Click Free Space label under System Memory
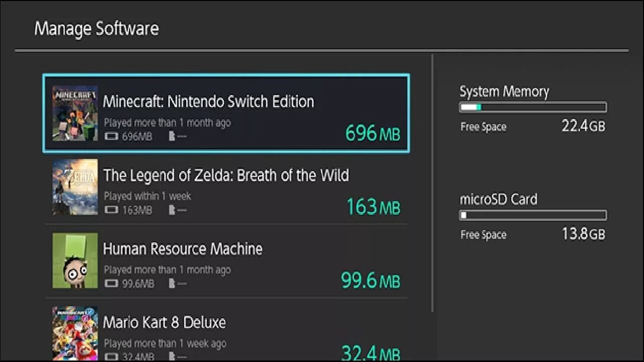This screenshot has width=644, height=362. click(x=484, y=127)
